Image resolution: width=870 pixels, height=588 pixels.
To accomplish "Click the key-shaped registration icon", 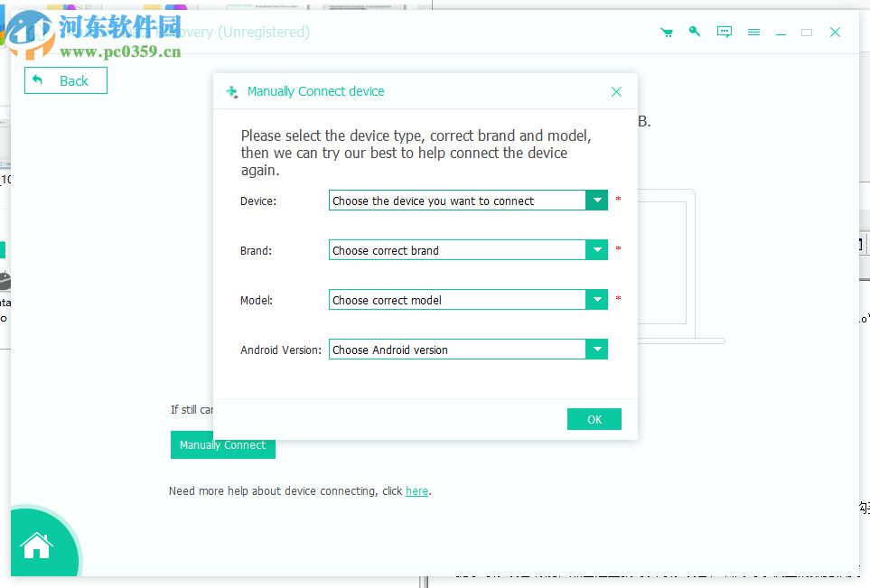I will (x=695, y=32).
